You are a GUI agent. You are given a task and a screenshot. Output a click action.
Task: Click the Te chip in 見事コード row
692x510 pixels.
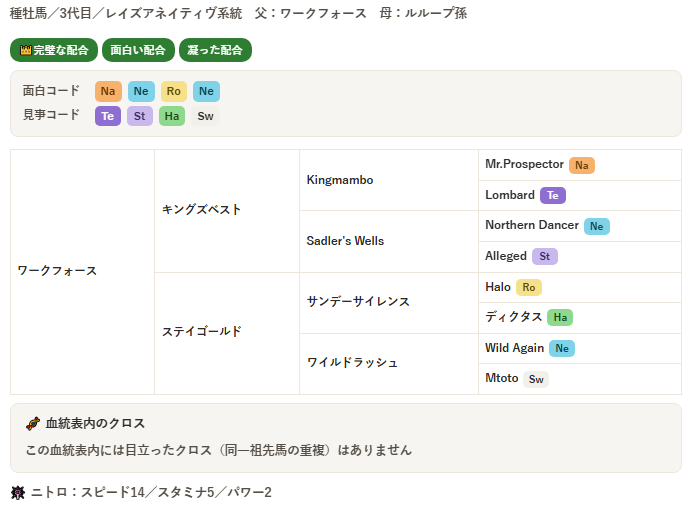pyautogui.click(x=108, y=116)
